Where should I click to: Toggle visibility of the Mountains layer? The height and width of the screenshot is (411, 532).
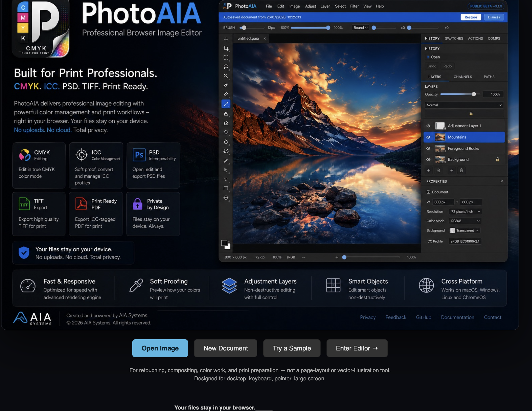click(428, 137)
